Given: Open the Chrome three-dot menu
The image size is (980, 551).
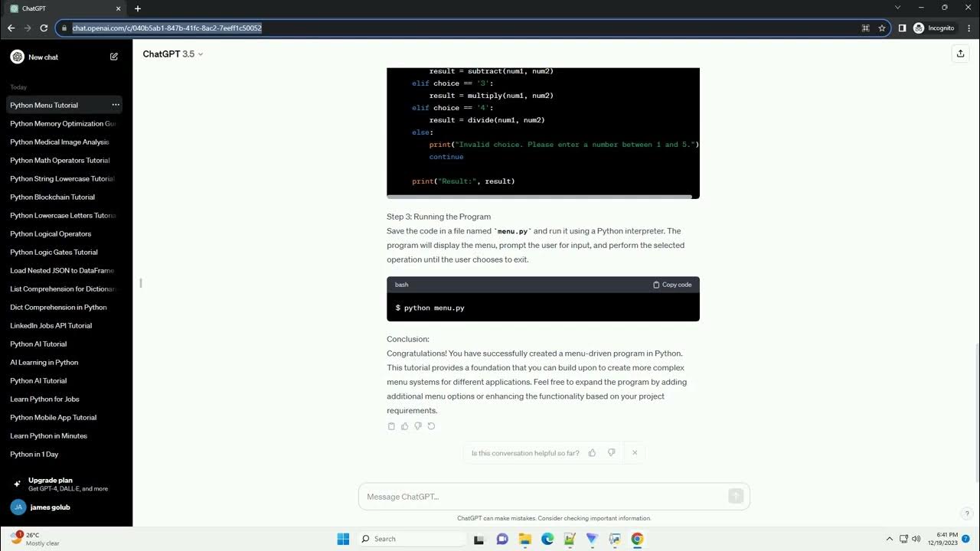Looking at the screenshot, I should click(969, 28).
